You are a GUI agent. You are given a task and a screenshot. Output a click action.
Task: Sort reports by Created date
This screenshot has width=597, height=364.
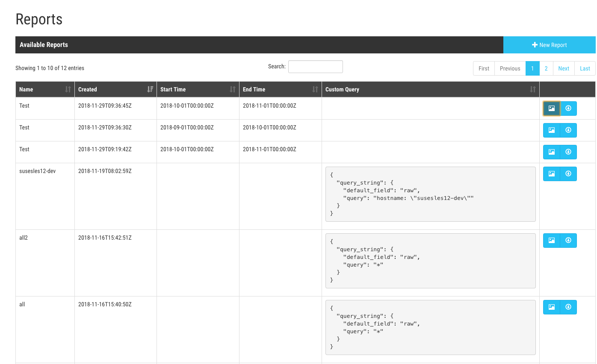tap(115, 89)
